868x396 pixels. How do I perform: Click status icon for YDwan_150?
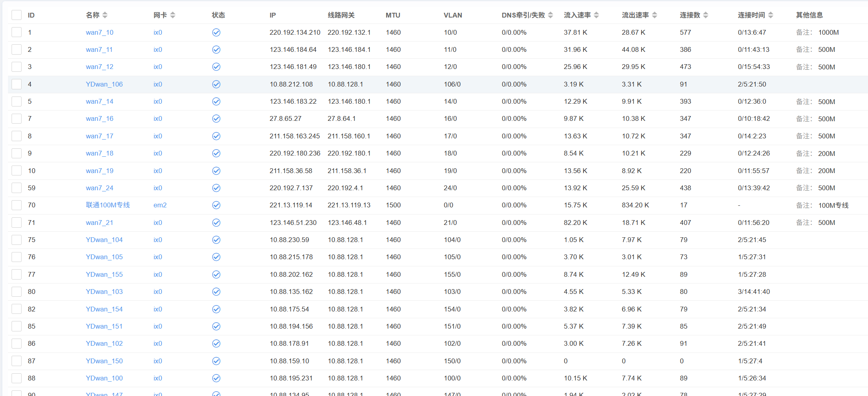tap(216, 361)
